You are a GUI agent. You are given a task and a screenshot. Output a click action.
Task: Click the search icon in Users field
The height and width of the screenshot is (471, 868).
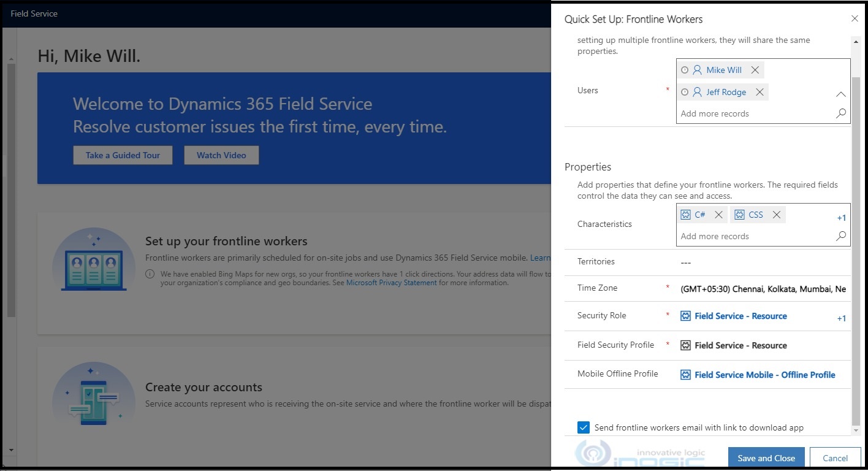pyautogui.click(x=841, y=113)
